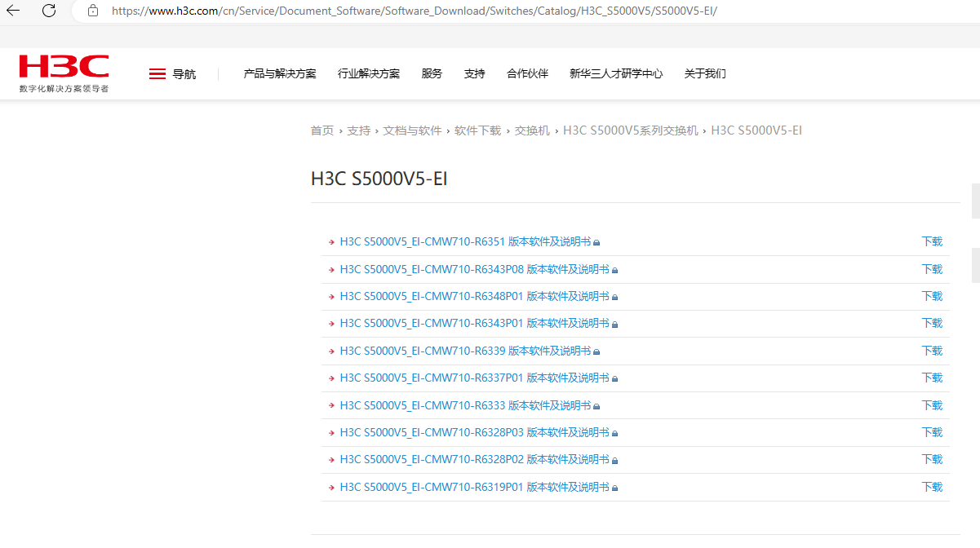This screenshot has width=980, height=548.
Task: Click lock icon beside R6343P01 entry
Action: (615, 324)
